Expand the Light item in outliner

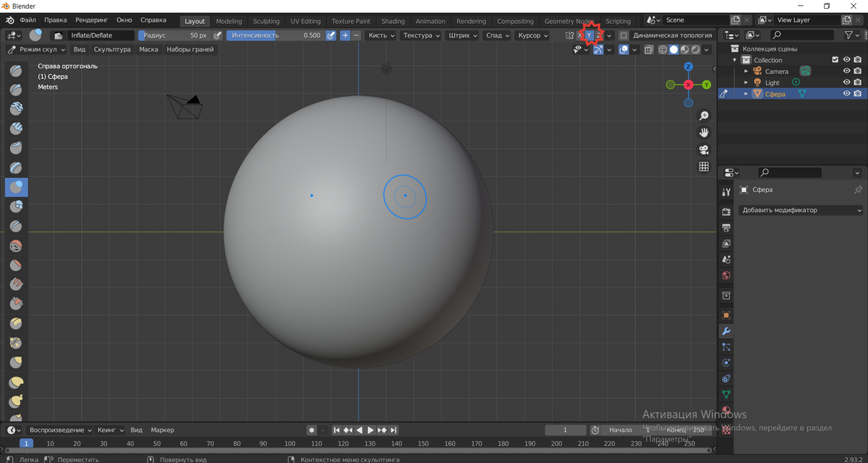(746, 82)
